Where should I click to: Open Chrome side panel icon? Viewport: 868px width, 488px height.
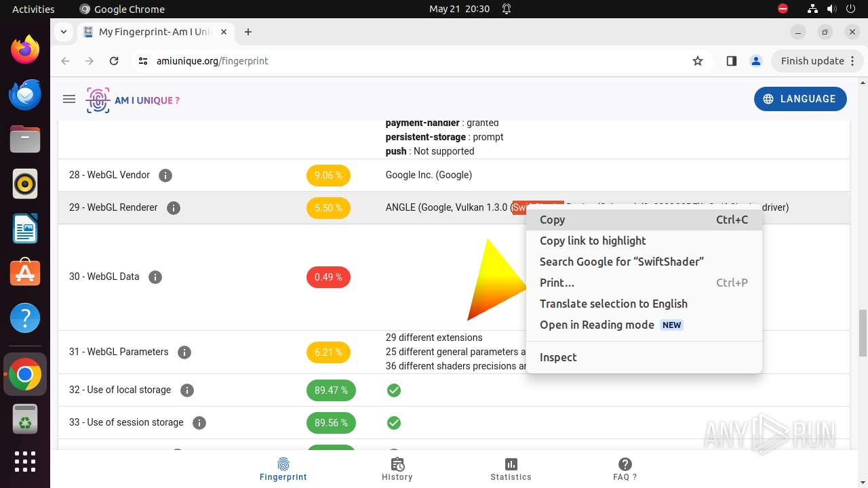pos(731,61)
